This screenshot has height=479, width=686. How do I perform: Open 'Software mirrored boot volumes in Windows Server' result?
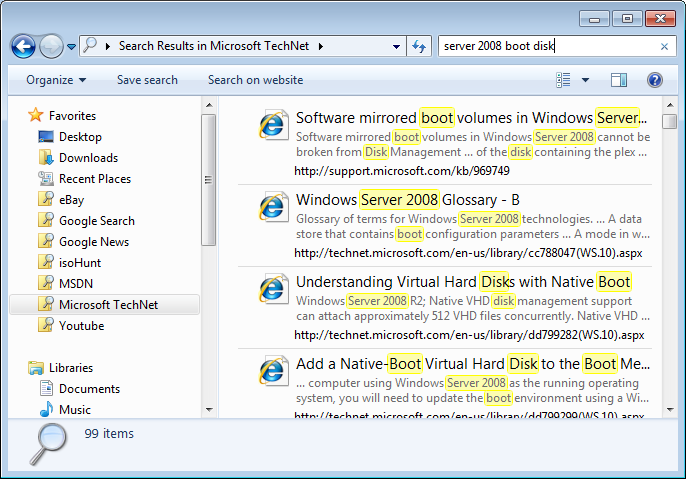[472, 118]
